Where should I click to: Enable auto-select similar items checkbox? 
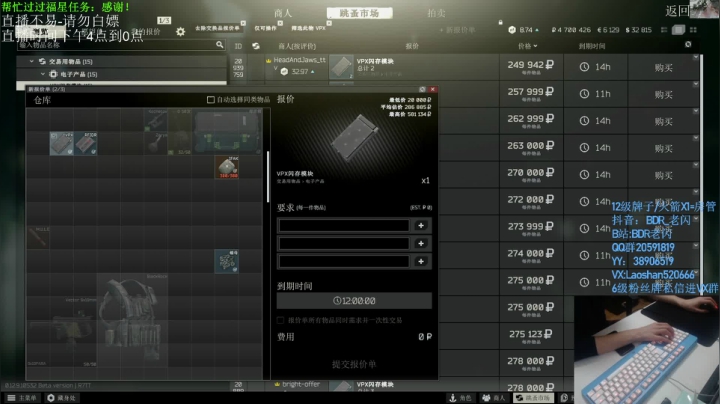(x=211, y=100)
